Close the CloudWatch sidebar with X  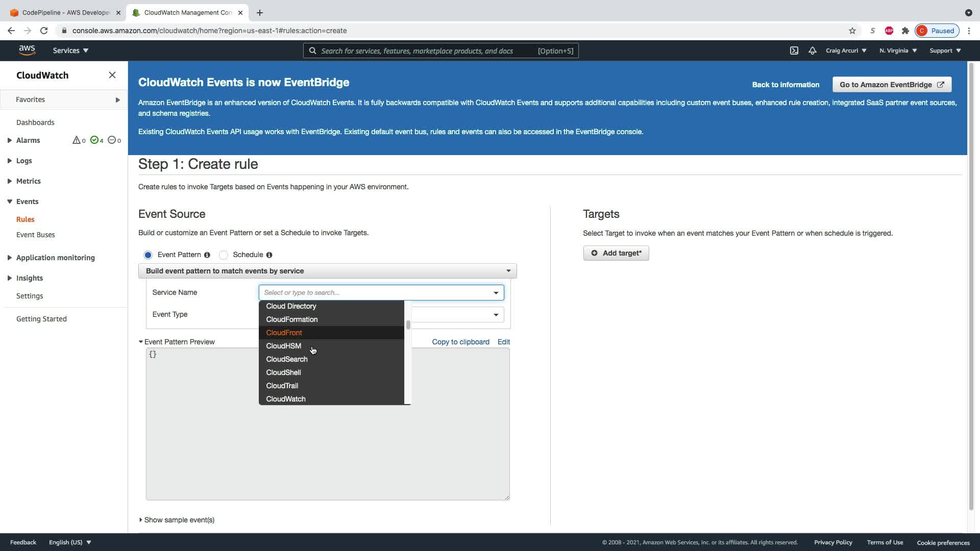pyautogui.click(x=112, y=75)
